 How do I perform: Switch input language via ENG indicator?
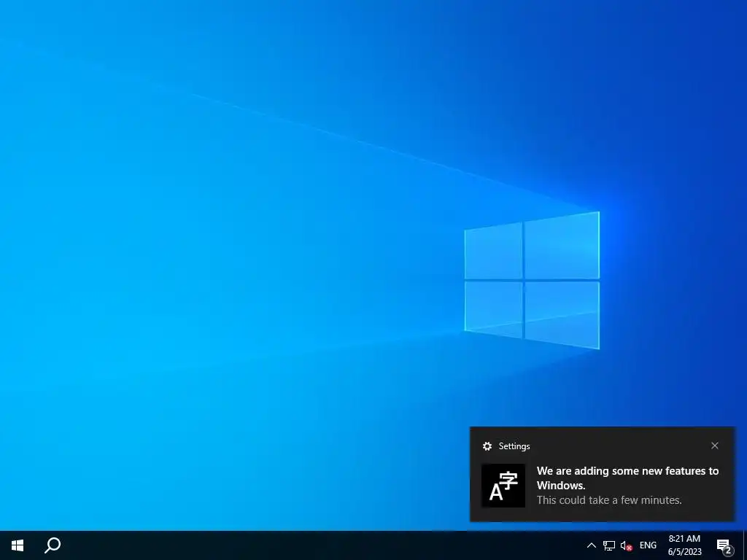pyautogui.click(x=648, y=545)
